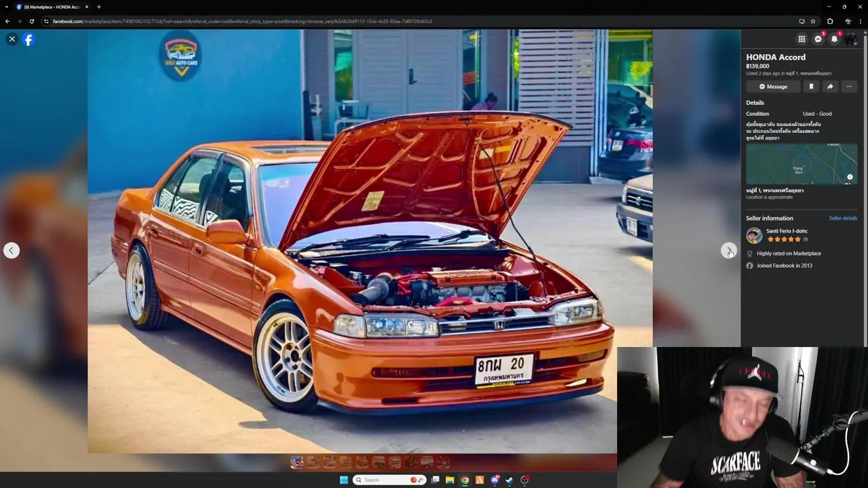The image size is (868, 488).
Task: Click the Facebook logo icon
Action: (28, 39)
